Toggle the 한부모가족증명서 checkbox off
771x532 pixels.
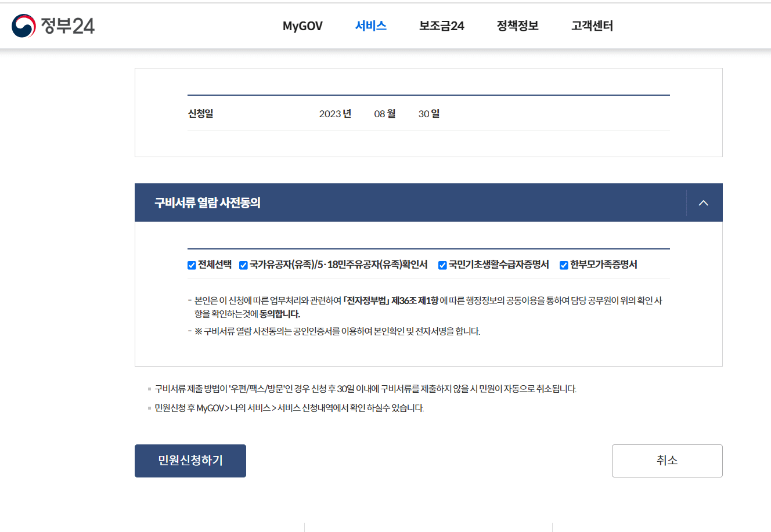click(x=563, y=265)
